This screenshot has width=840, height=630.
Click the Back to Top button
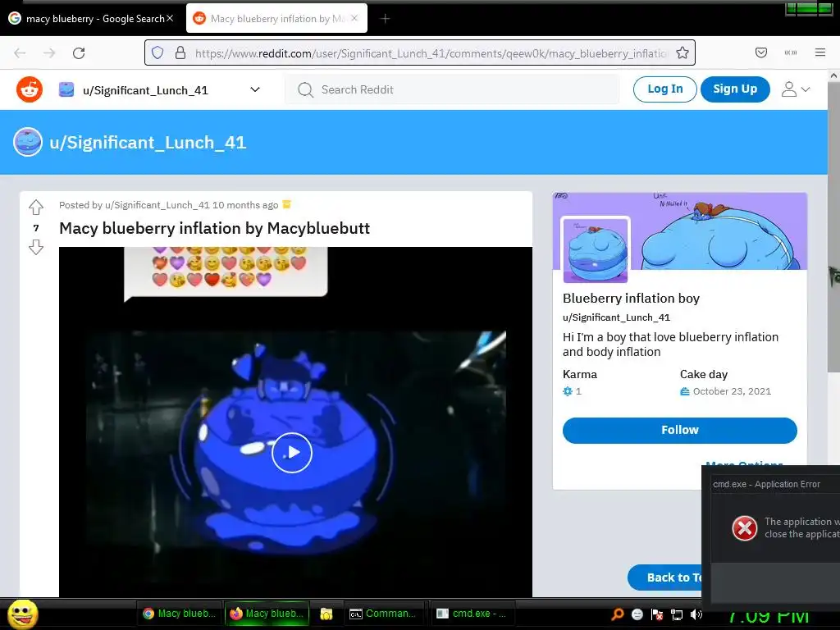[664, 577]
